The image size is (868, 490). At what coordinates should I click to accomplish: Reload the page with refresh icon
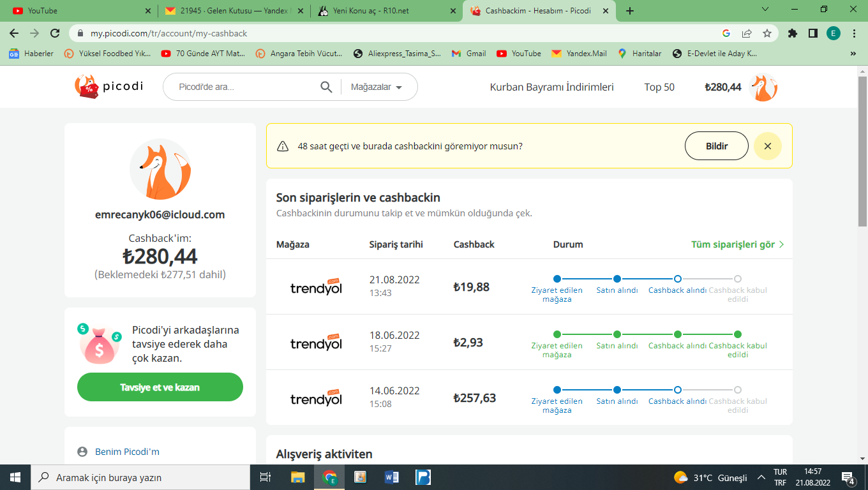(55, 33)
